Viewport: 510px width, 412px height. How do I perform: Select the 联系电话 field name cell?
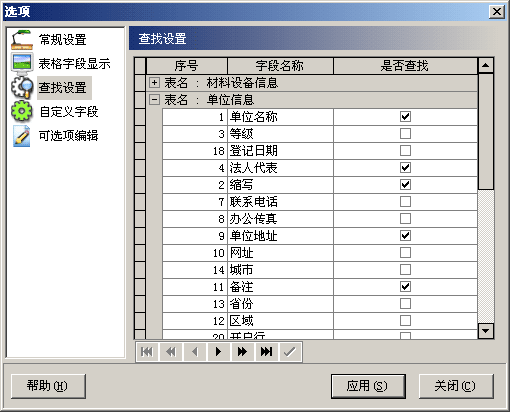point(280,202)
